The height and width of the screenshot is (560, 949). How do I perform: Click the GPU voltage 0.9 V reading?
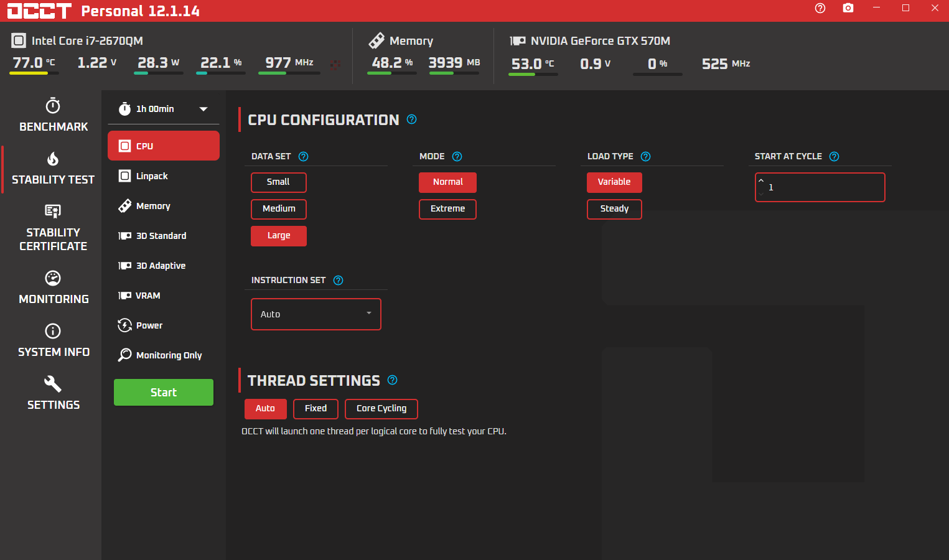(595, 64)
